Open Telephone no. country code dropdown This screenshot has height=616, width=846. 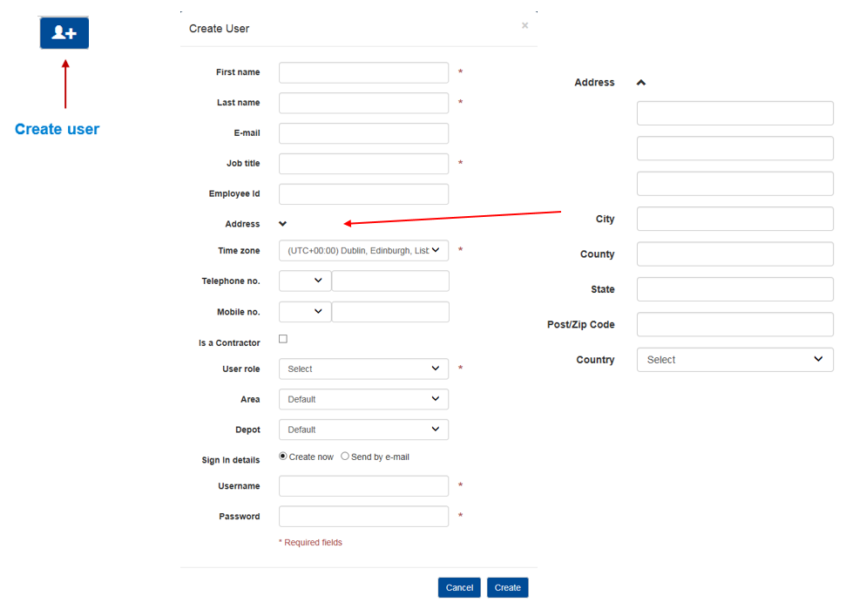pos(305,281)
